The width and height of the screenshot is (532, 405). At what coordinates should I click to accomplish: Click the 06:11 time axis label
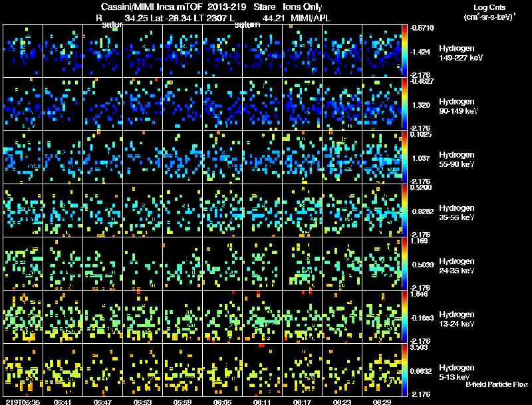pos(262,402)
